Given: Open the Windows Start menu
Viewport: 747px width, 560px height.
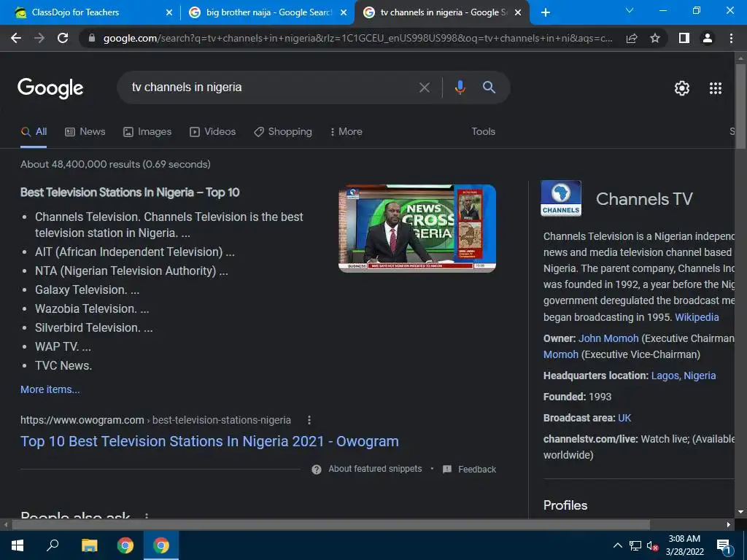Looking at the screenshot, I should (18, 545).
